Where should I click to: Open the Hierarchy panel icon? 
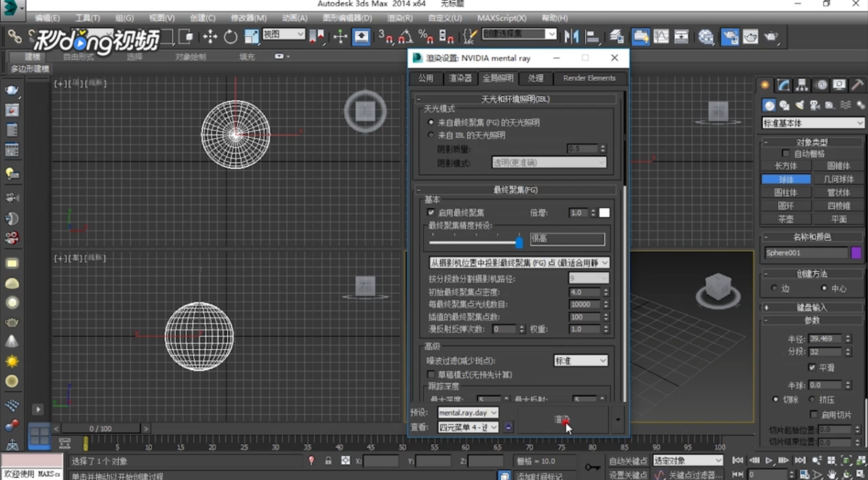(x=804, y=85)
